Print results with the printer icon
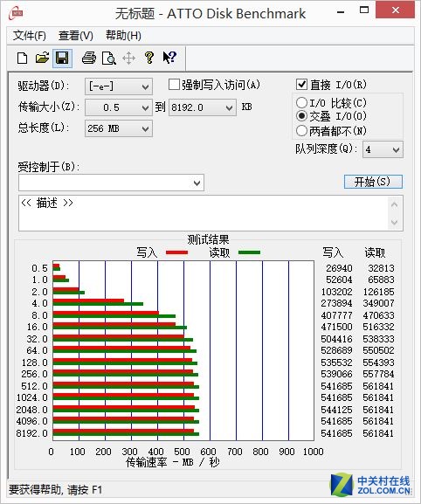The height and width of the screenshot is (504, 421). pyautogui.click(x=89, y=59)
